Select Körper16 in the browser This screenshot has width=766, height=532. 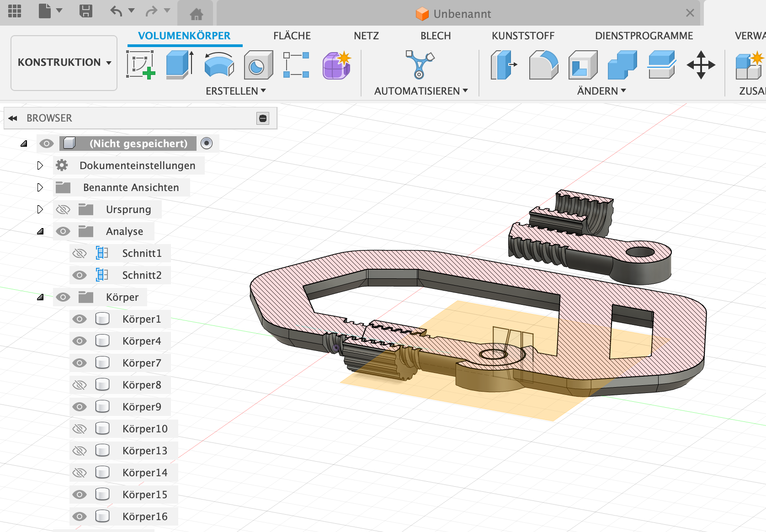tap(145, 516)
